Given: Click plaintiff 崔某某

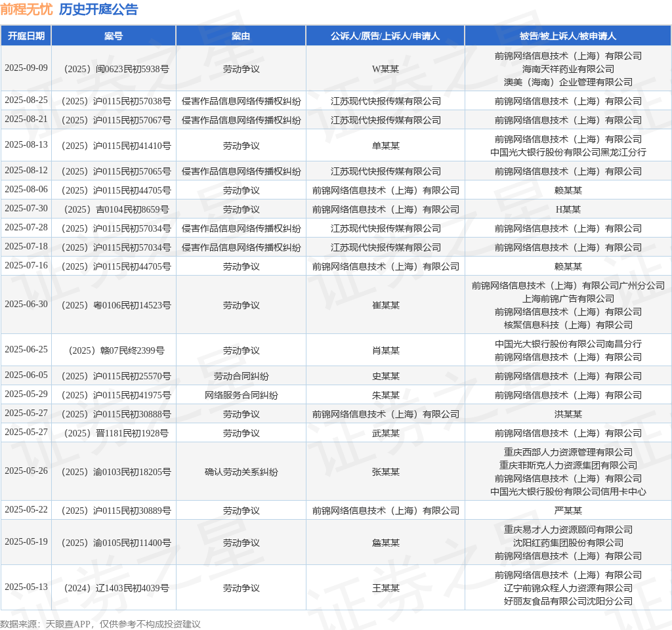Looking at the screenshot, I should point(385,305).
